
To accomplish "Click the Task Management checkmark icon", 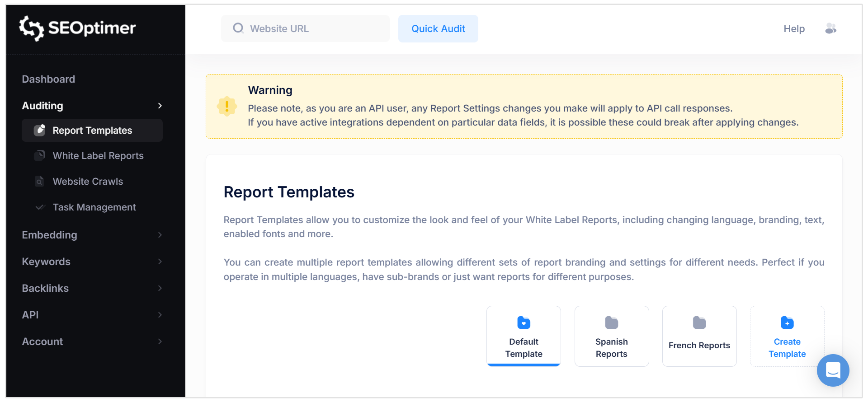I will pos(40,207).
